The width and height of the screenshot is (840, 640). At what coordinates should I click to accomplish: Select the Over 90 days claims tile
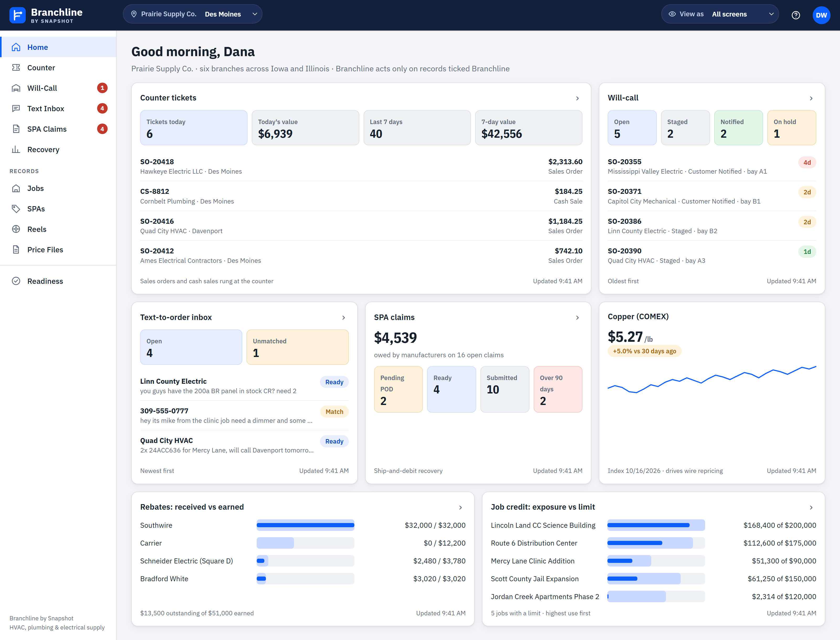(558, 389)
